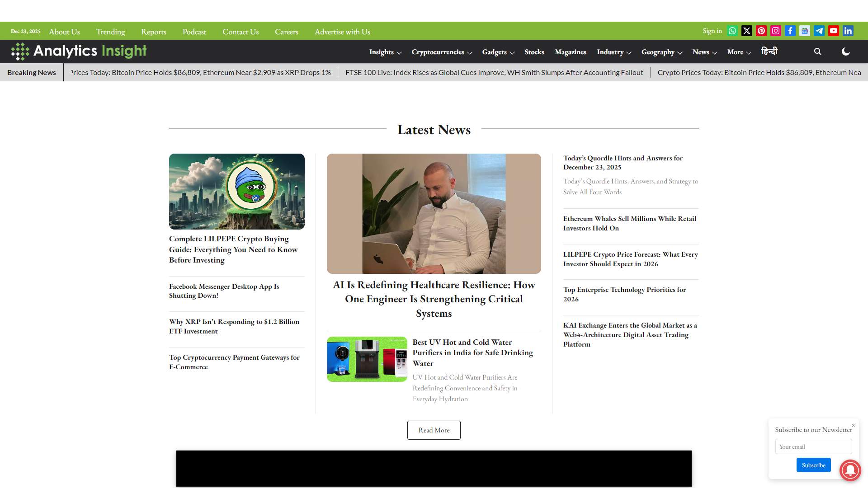Viewport: 868px width, 488px height.
Task: Click the red notification bell button
Action: point(850,470)
